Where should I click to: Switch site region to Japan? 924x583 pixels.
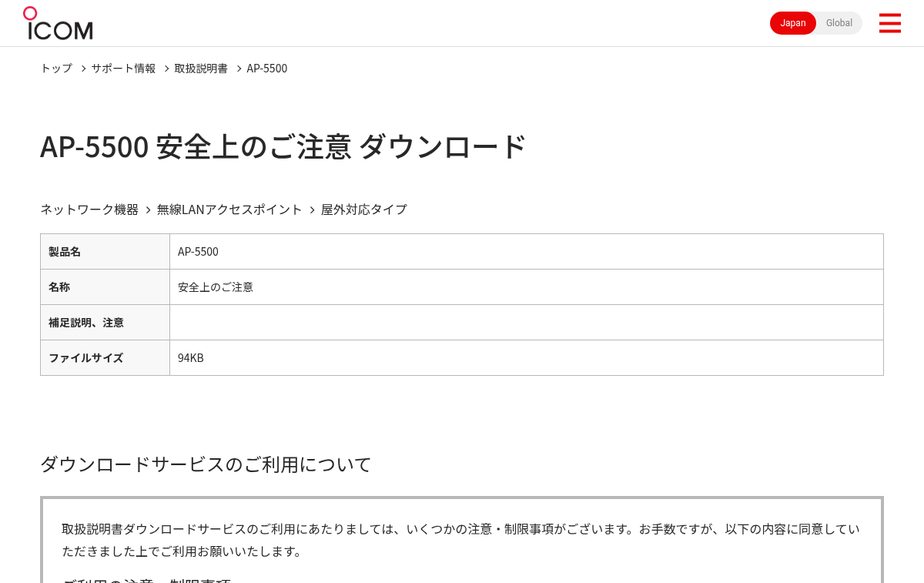pyautogui.click(x=793, y=23)
